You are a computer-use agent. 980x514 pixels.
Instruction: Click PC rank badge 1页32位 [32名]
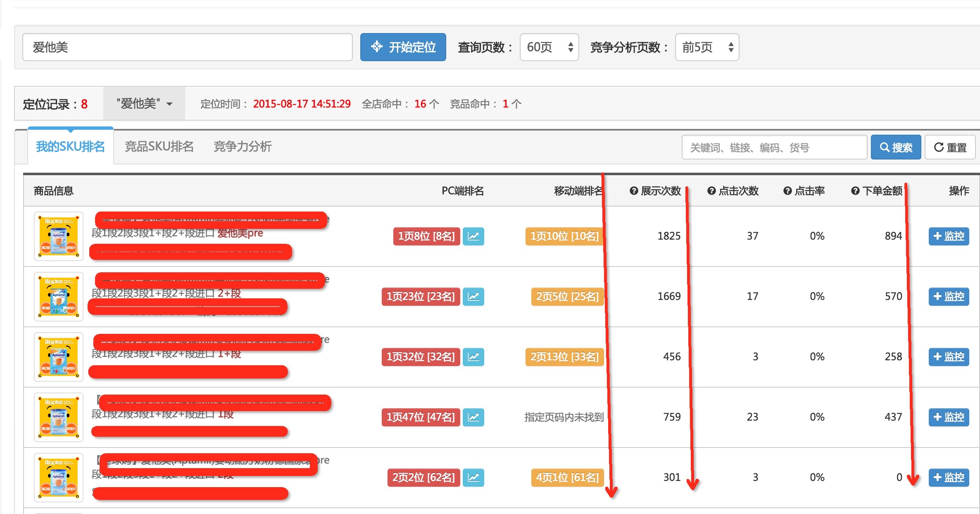(421, 357)
